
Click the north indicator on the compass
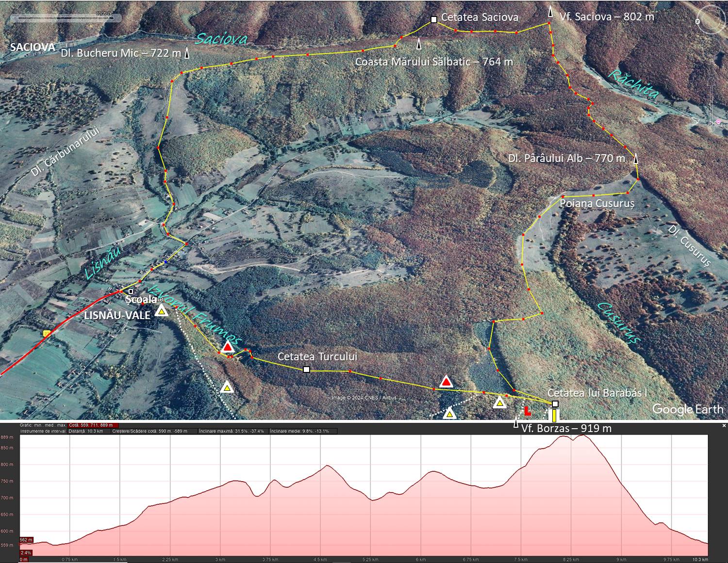[x=697, y=21]
